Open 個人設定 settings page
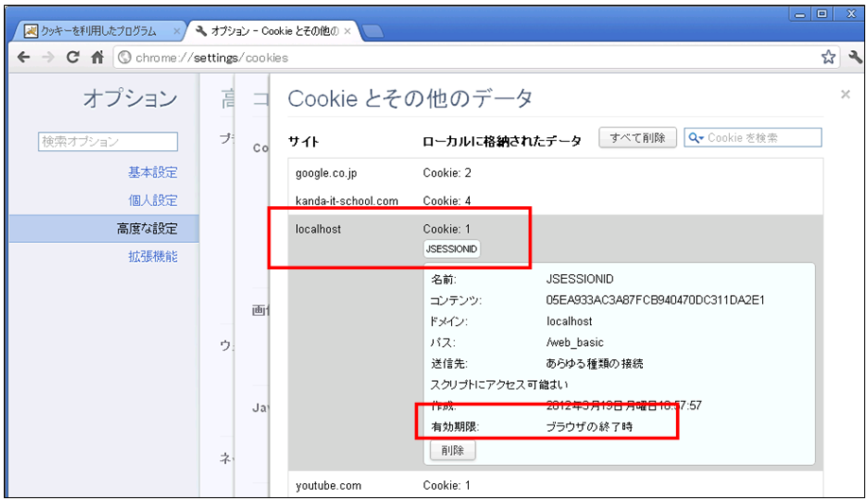 (152, 200)
